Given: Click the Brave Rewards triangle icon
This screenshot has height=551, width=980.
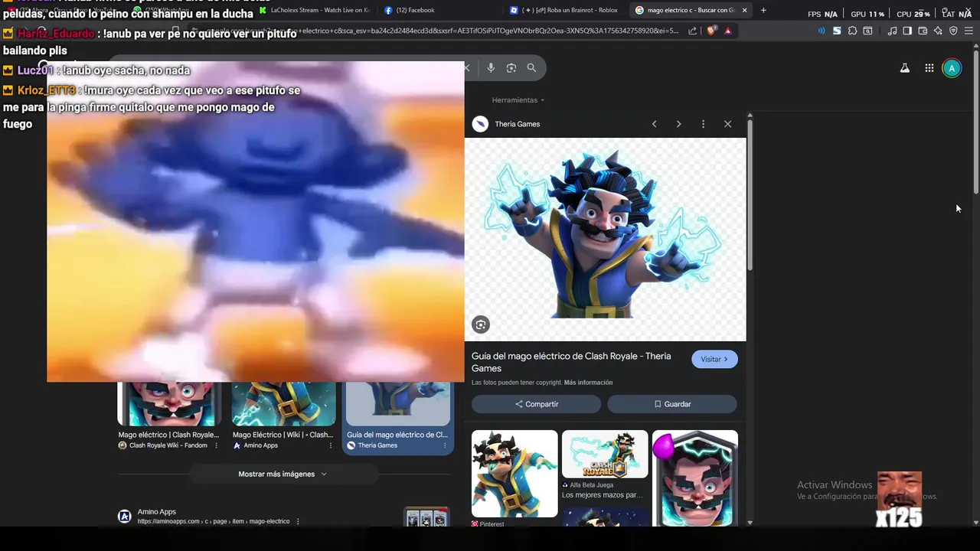Looking at the screenshot, I should 727,31.
